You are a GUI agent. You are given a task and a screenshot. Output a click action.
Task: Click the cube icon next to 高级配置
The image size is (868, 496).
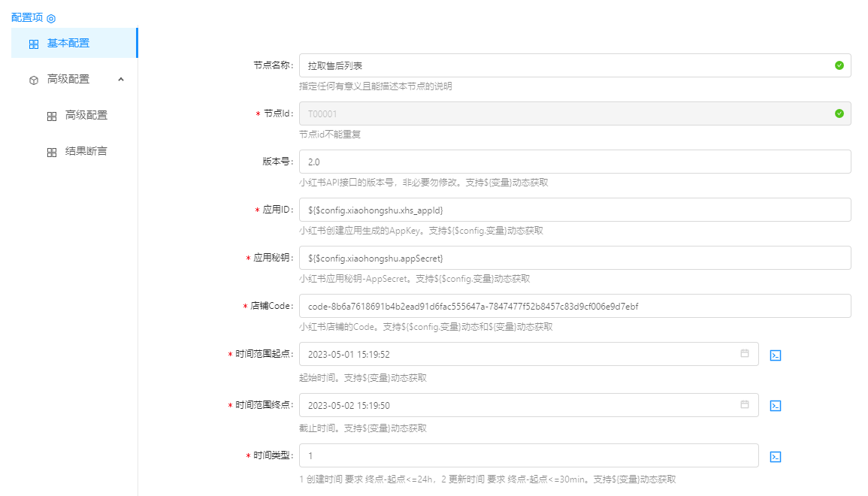tap(33, 80)
